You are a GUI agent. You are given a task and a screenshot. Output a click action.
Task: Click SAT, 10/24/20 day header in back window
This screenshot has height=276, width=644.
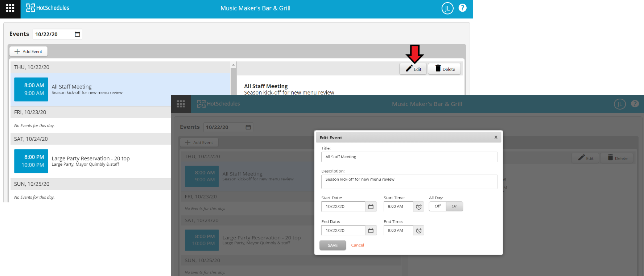[91, 139]
